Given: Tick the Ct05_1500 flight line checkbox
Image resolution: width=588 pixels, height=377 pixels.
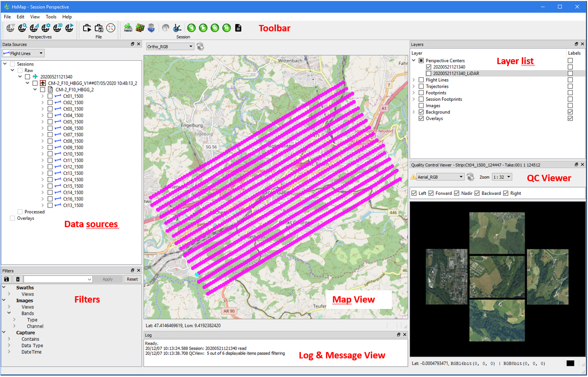Looking at the screenshot, I should [x=50, y=122].
